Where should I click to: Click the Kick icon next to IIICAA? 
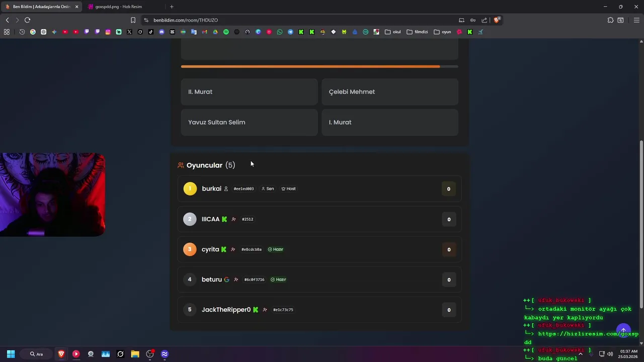[224, 219]
